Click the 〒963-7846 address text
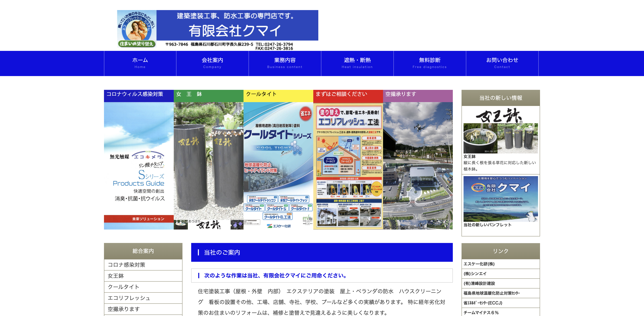The height and width of the screenshot is (316, 644). (209, 44)
